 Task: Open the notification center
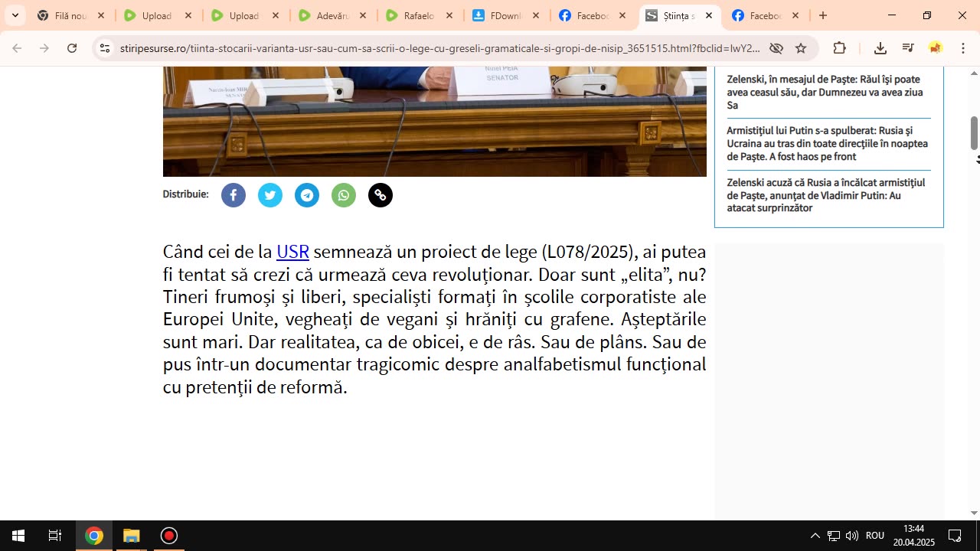tap(955, 536)
